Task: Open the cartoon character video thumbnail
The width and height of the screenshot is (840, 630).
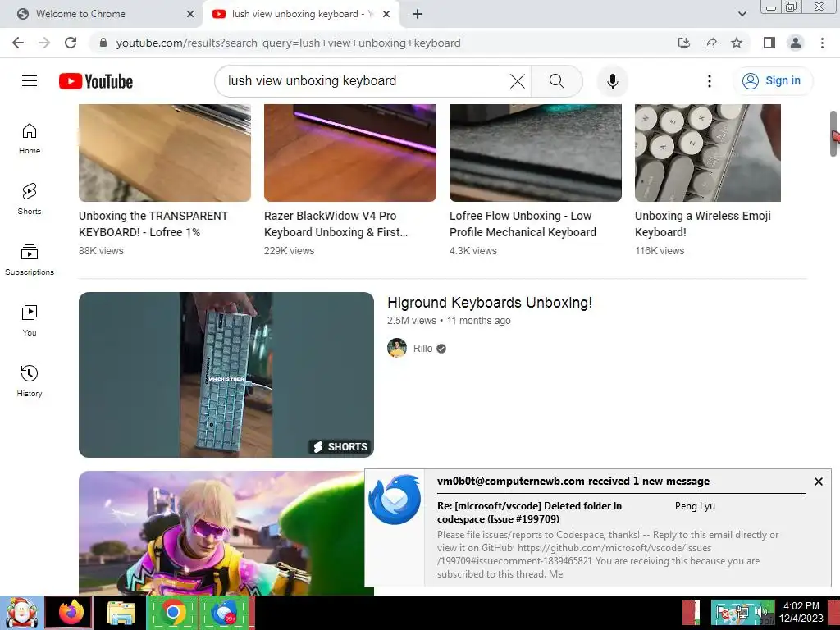Action: (221, 533)
